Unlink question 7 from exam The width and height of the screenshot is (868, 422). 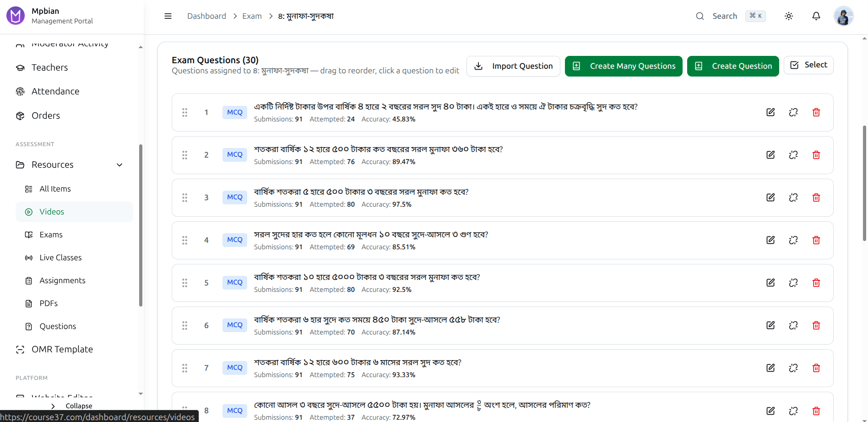point(793,368)
